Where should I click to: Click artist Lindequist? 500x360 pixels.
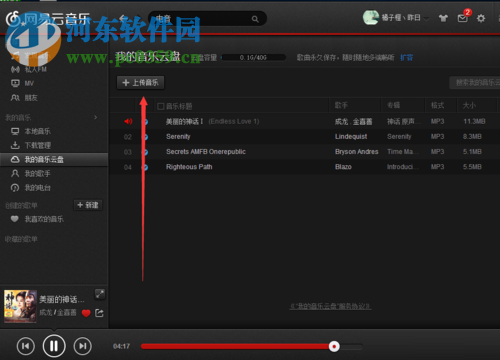(351, 137)
